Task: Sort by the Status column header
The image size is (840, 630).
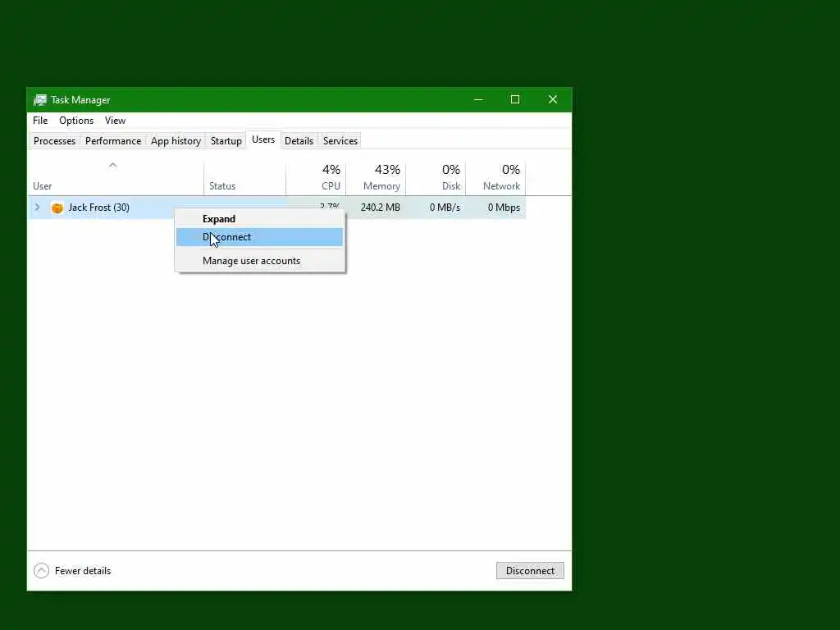Action: tap(244, 177)
